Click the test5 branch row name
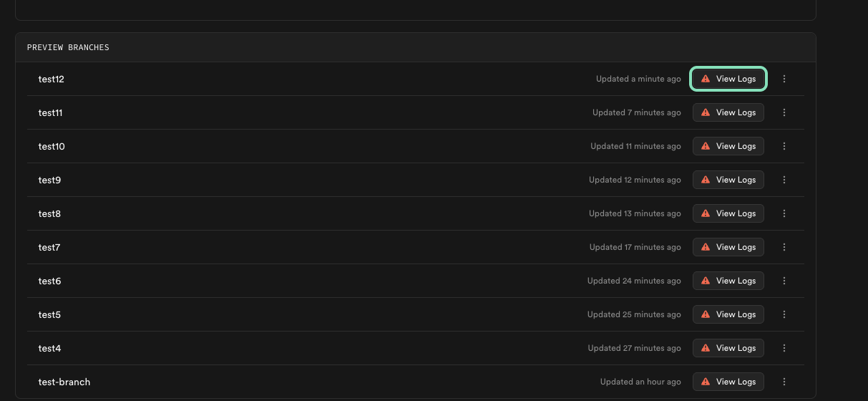Image resolution: width=868 pixels, height=401 pixels. pos(49,314)
